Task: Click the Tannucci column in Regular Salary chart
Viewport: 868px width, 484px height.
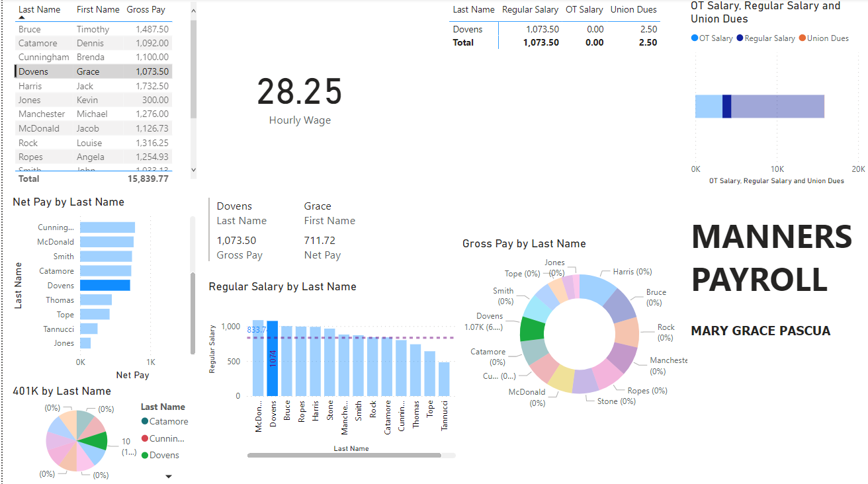Action: (x=444, y=379)
